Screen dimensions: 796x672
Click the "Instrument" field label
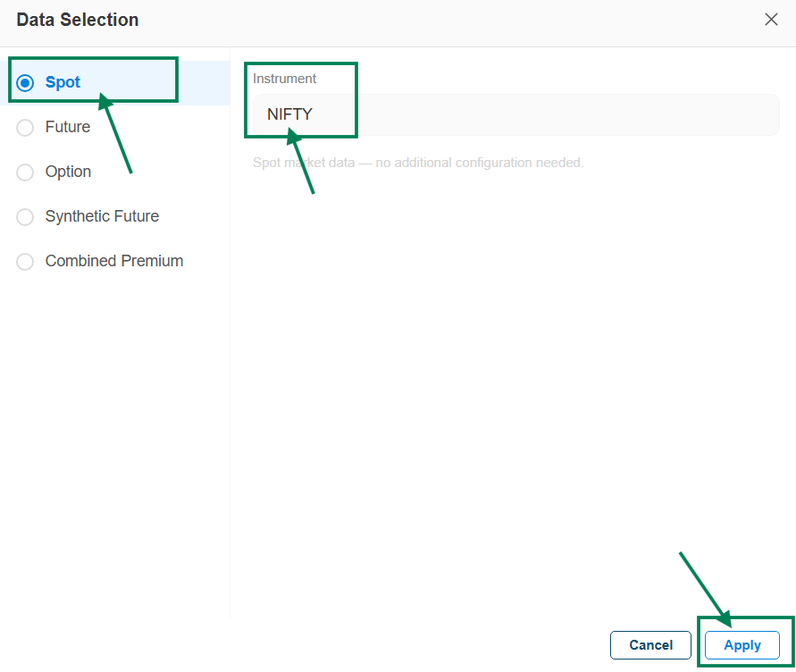click(284, 79)
